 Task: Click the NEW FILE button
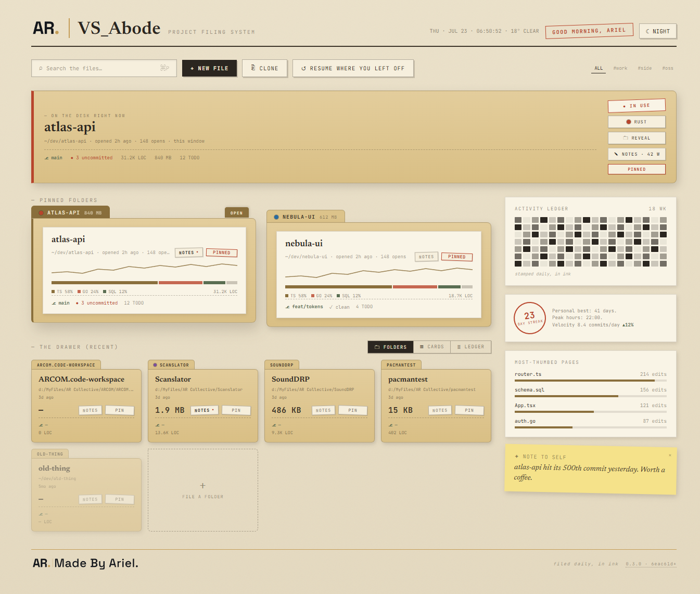[x=209, y=68]
